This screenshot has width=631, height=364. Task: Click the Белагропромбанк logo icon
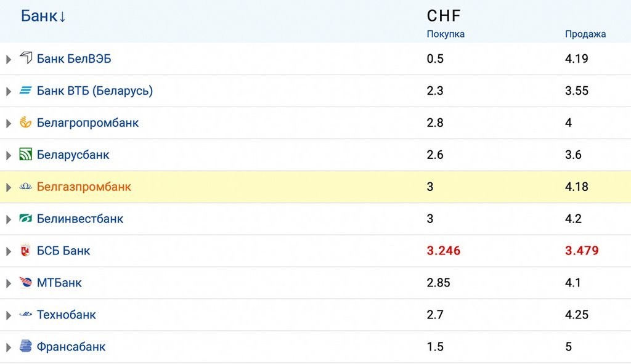(25, 123)
